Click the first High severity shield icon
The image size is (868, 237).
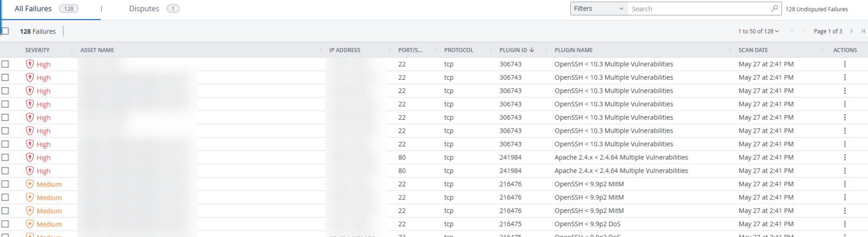[x=29, y=64]
